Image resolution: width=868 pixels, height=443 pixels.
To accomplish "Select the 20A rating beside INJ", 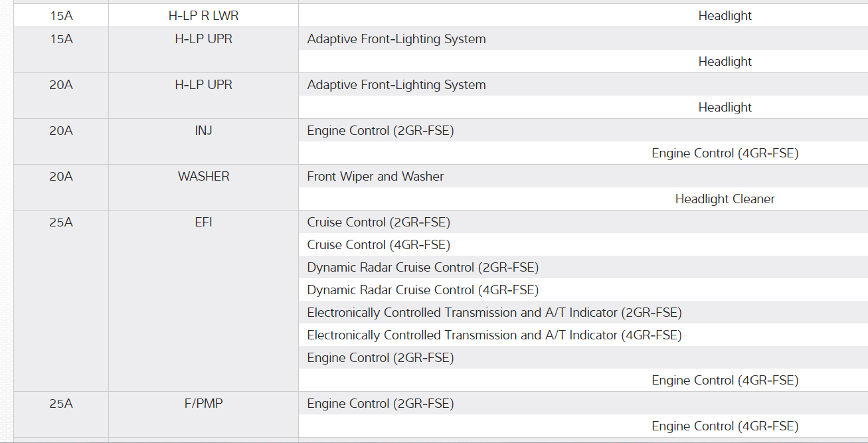I will tap(60, 131).
